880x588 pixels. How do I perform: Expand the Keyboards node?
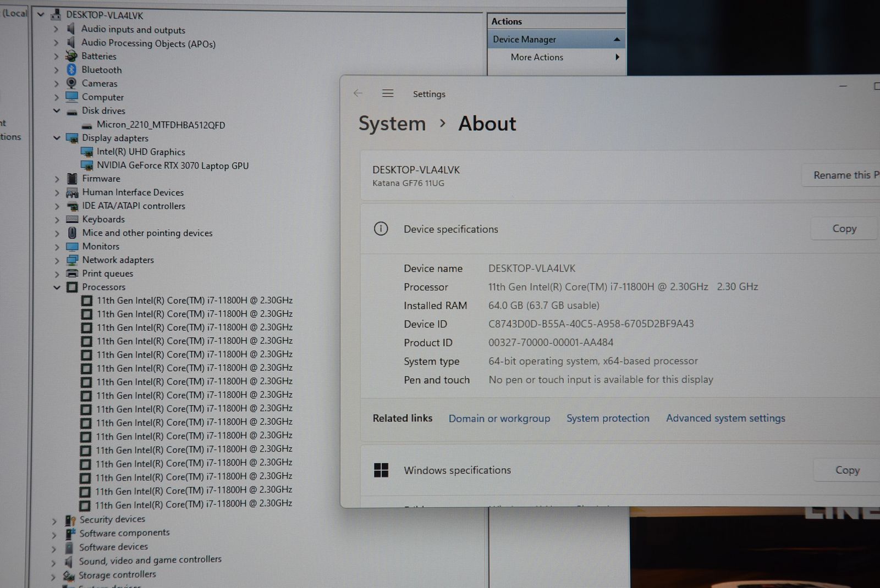coord(57,219)
